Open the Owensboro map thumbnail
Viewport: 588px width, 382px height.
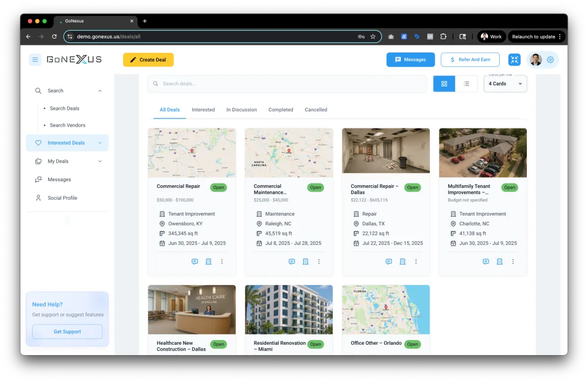(192, 153)
